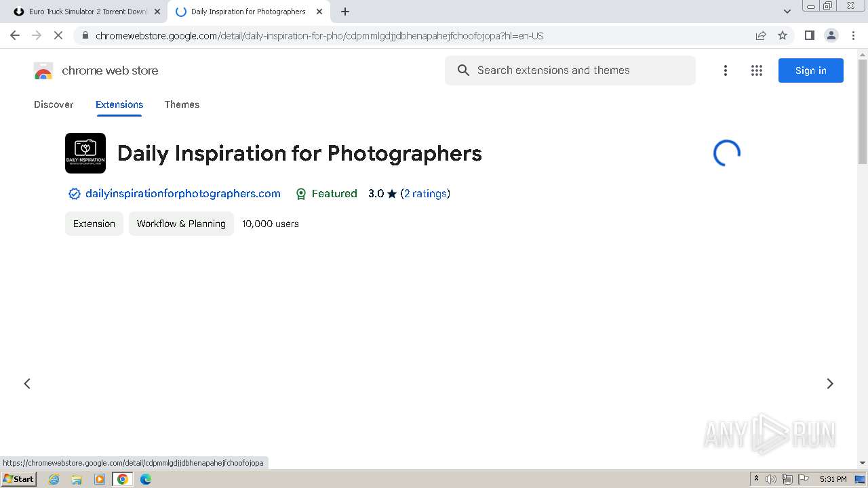The height and width of the screenshot is (488, 868).
Task: Toggle the browser side panel
Action: pyautogui.click(x=809, y=35)
